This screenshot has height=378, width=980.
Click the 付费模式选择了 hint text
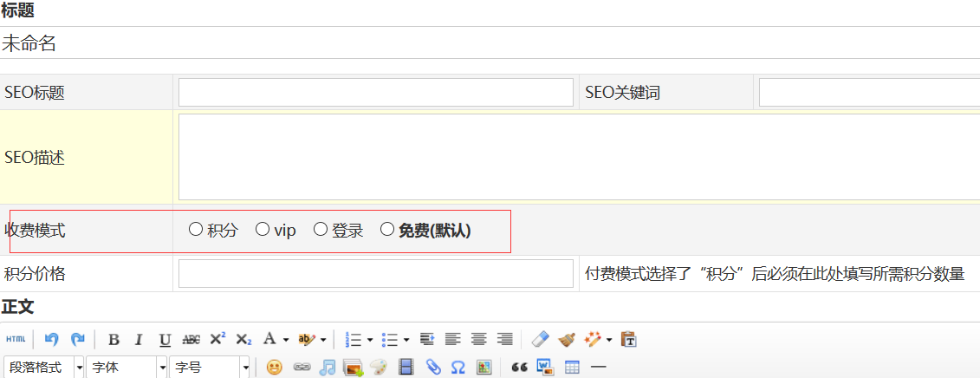click(x=775, y=273)
